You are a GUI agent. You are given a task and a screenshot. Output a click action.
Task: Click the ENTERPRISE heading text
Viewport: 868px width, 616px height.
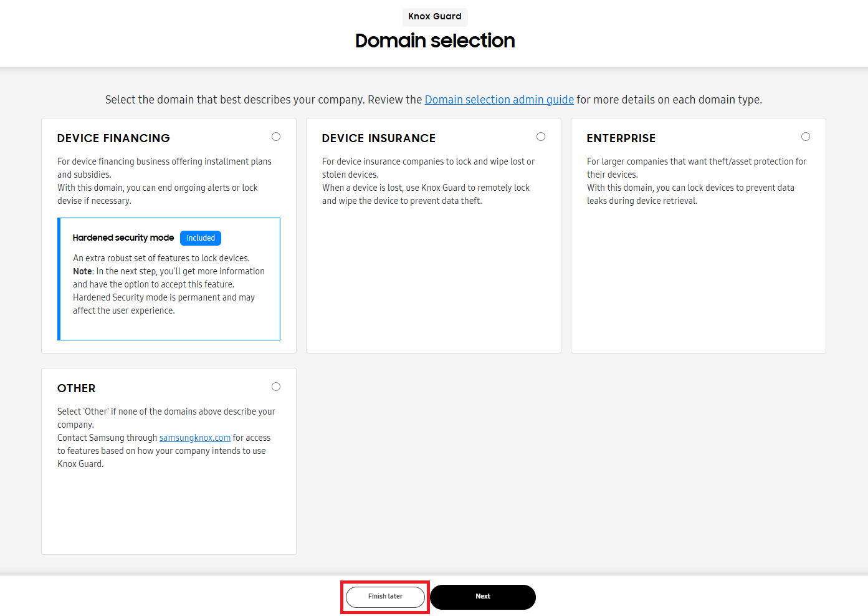(x=621, y=138)
